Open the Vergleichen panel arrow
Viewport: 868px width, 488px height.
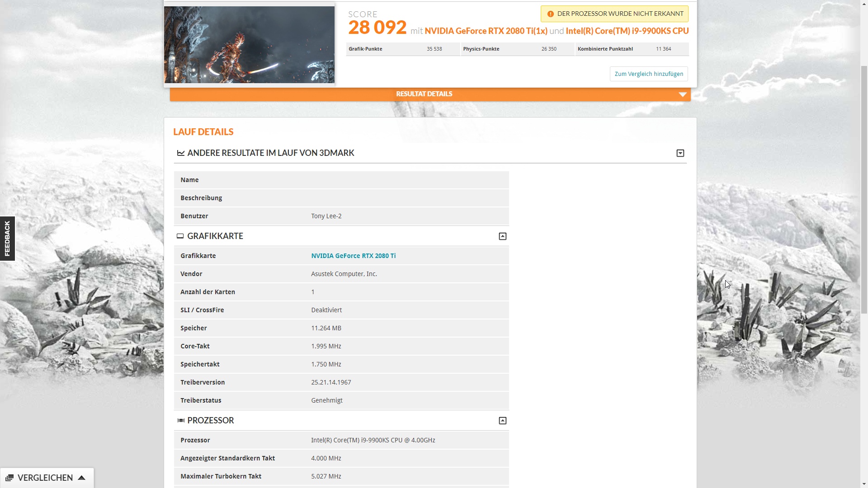[x=82, y=478]
